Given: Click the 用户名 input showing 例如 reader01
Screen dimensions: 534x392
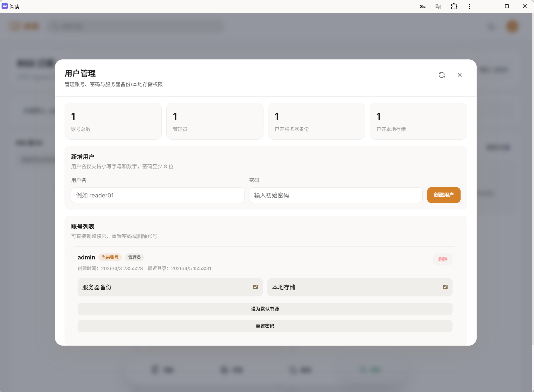Looking at the screenshot, I should pyautogui.click(x=157, y=195).
